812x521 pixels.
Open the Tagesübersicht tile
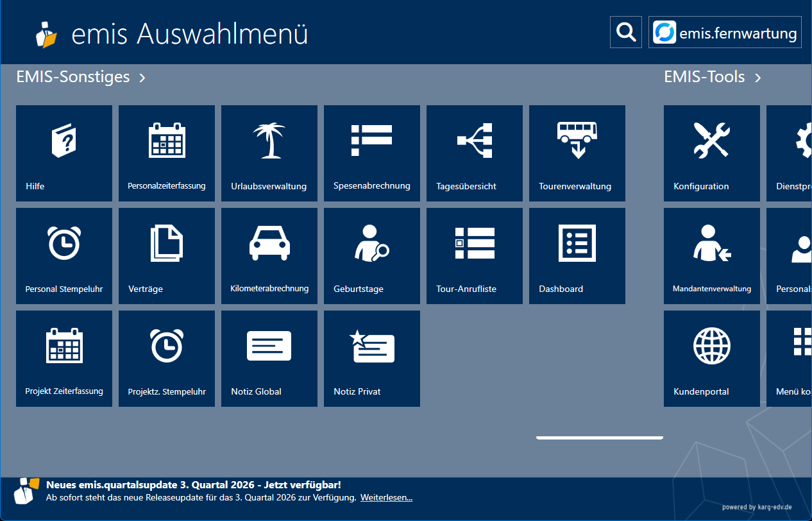pyautogui.click(x=475, y=153)
